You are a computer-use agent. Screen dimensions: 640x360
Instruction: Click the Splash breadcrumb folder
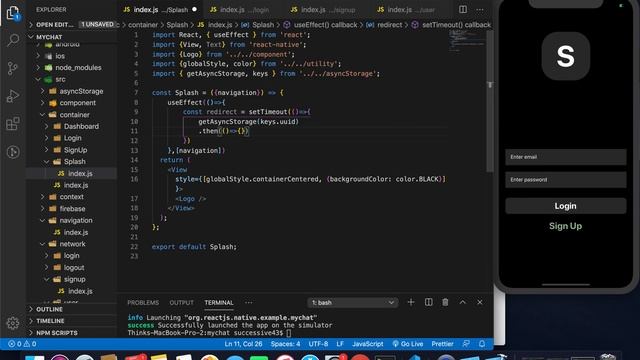coord(177,25)
